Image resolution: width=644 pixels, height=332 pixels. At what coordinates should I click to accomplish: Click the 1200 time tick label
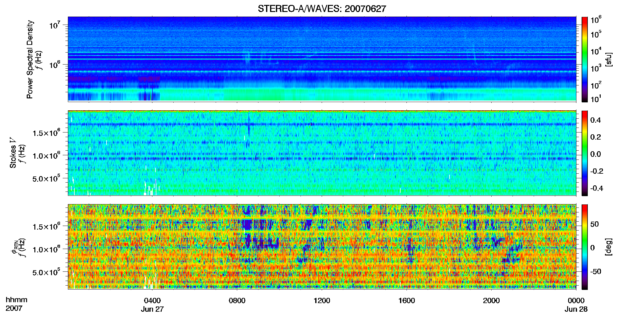(x=322, y=301)
